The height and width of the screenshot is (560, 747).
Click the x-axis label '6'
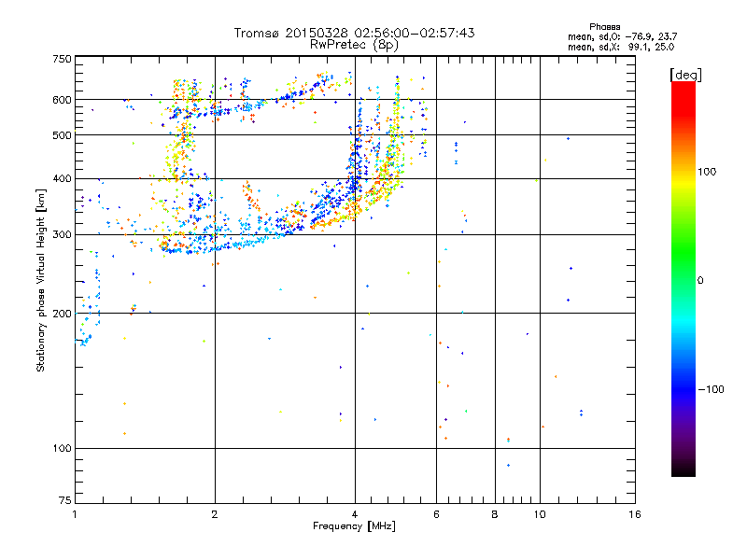pyautogui.click(x=436, y=514)
